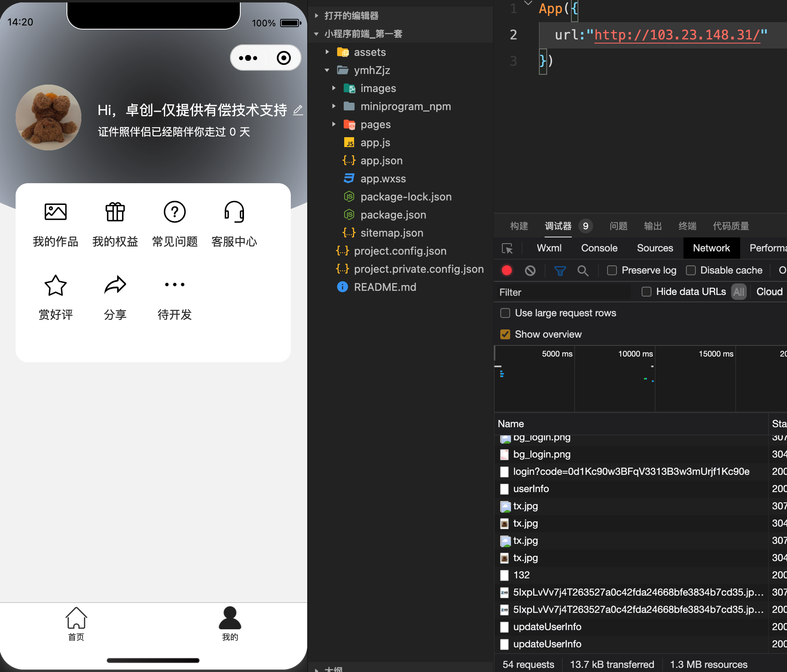Open app.json in the file tree
787x672 pixels.
click(x=382, y=160)
